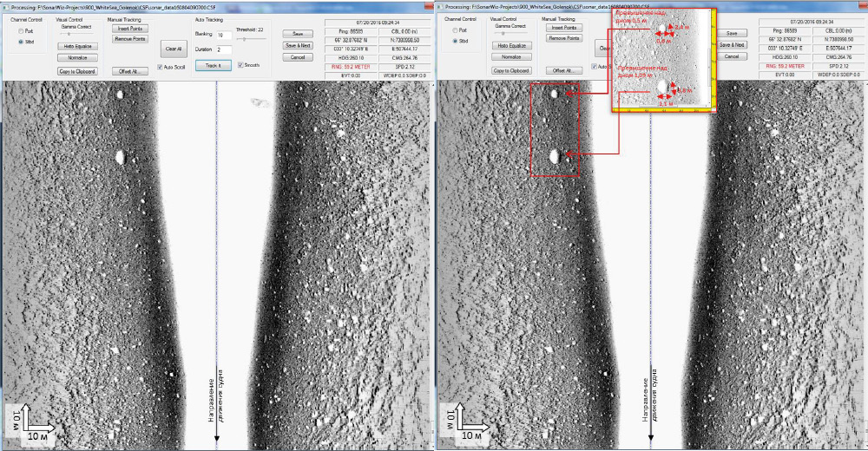This screenshot has height=451, width=868.
Task: Click Save & Next in right window
Action: point(732,45)
